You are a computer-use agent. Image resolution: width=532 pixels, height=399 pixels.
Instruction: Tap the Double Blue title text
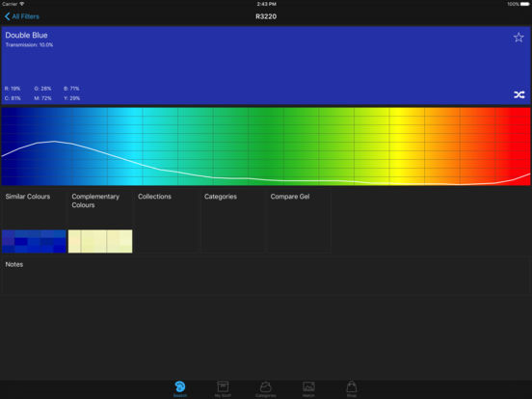tap(26, 36)
